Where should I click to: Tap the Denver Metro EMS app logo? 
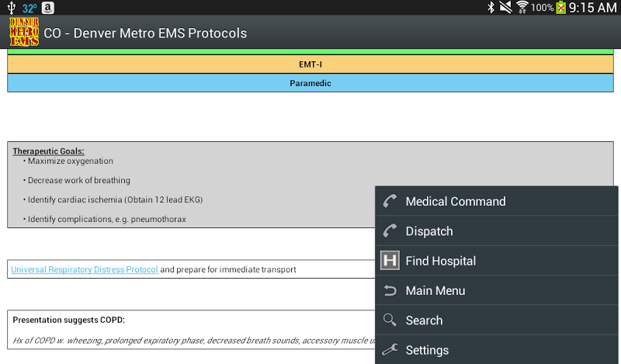pyautogui.click(x=23, y=33)
